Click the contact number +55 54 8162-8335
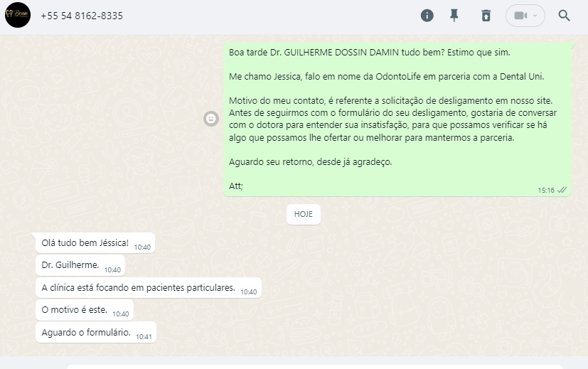The height and width of the screenshot is (369, 588). [x=82, y=16]
